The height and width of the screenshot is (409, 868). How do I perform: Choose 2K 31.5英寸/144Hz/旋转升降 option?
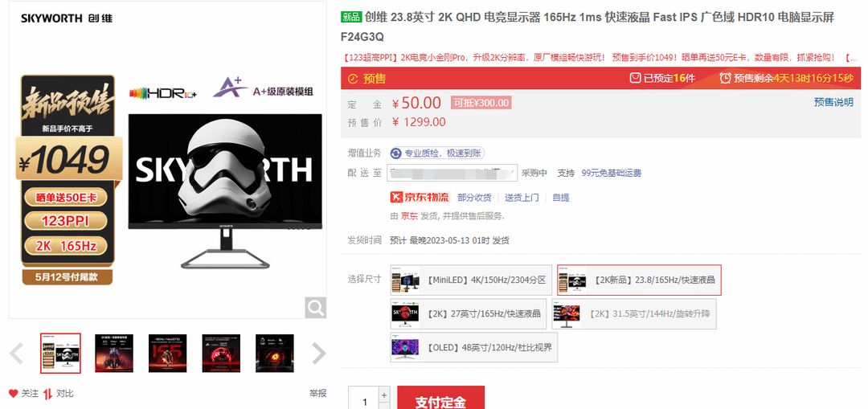(634, 314)
